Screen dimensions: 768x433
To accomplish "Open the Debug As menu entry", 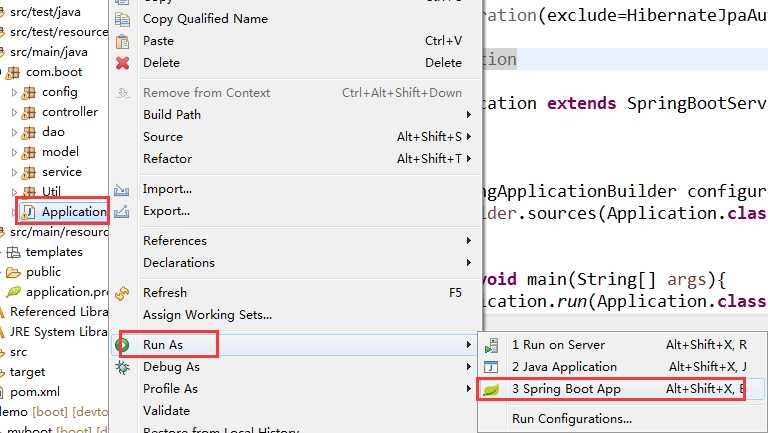I will tap(294, 367).
